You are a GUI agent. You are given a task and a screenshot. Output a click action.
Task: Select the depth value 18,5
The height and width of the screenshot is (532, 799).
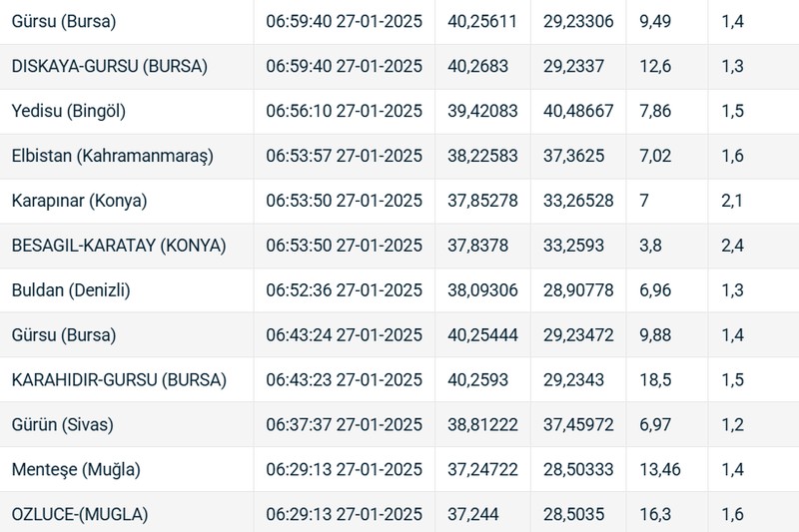[655, 379]
